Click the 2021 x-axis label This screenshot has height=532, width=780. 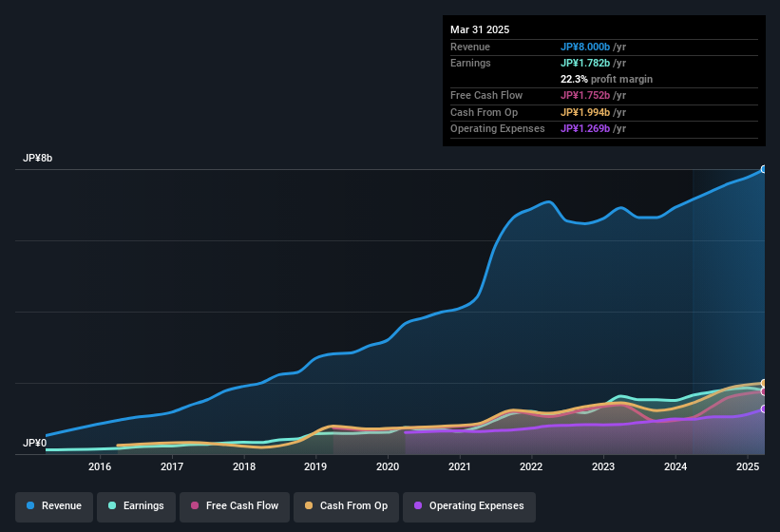click(460, 466)
